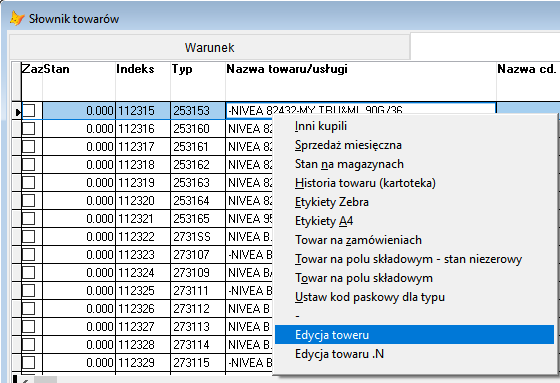Tick the checkbox in row 112322
This screenshot has height=383, width=560.
pyautogui.click(x=29, y=237)
